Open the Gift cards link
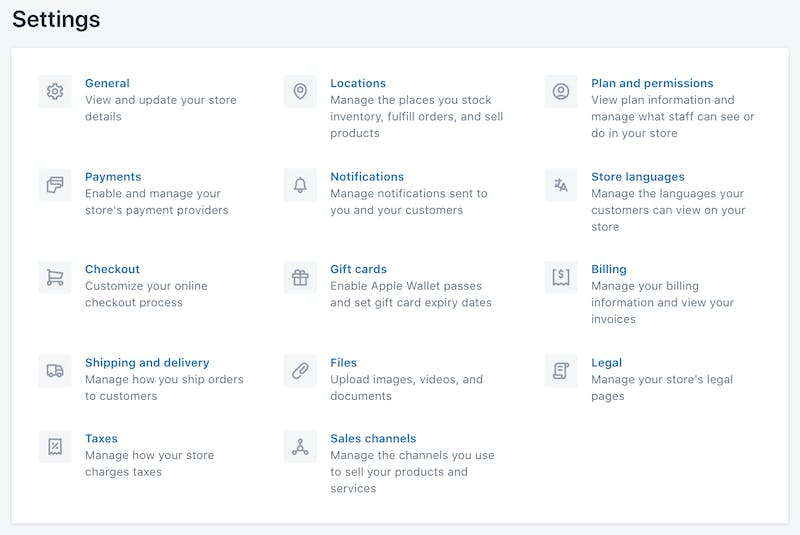This screenshot has width=800, height=535. [358, 269]
